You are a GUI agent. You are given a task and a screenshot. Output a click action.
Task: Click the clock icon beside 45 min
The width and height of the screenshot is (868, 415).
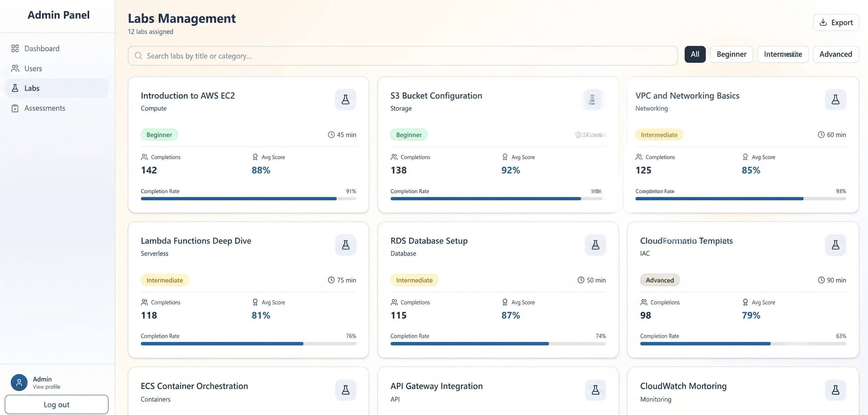coord(331,135)
